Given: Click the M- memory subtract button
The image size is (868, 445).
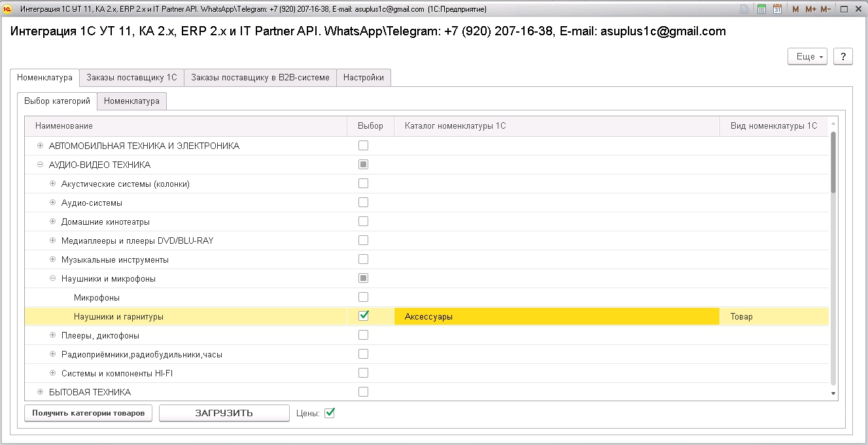Looking at the screenshot, I should pyautogui.click(x=825, y=9).
